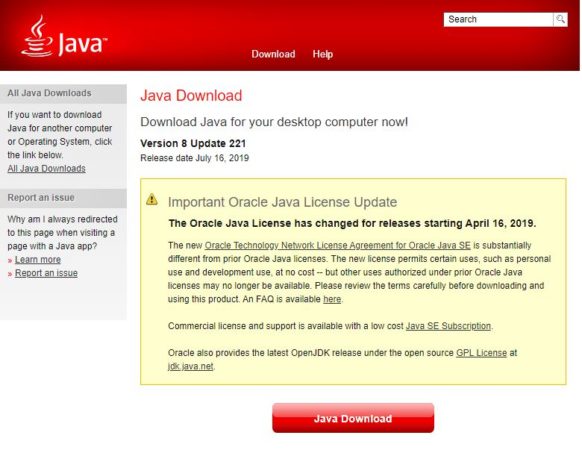
Task: Click 'Important Oracle Java License Update' heading
Action: pos(282,202)
